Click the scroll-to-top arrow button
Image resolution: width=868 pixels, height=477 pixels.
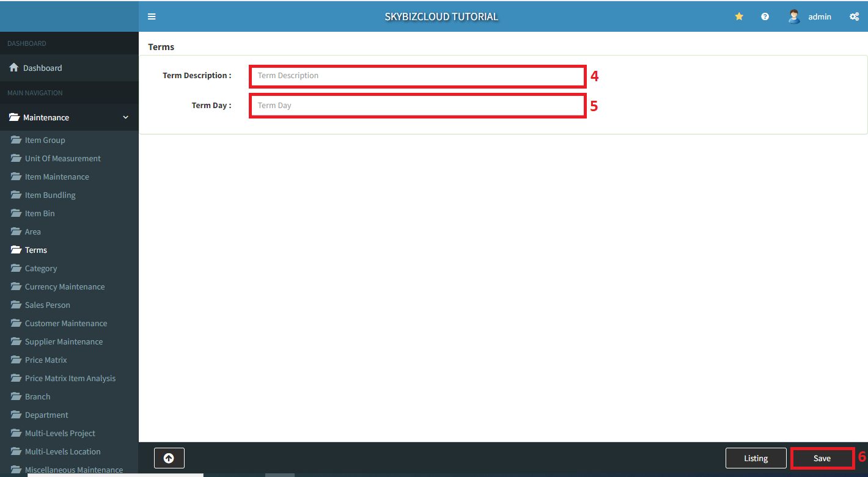tap(169, 458)
